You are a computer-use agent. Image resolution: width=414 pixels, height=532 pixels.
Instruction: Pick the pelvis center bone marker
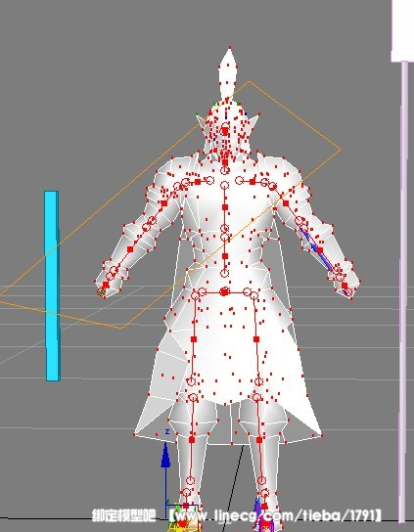tap(224, 291)
